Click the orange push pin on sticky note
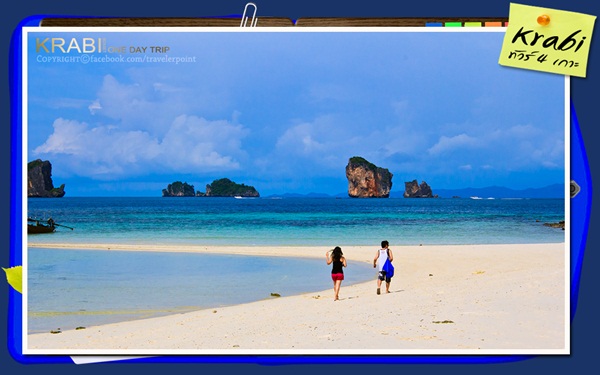The width and height of the screenshot is (600, 375). point(543,20)
